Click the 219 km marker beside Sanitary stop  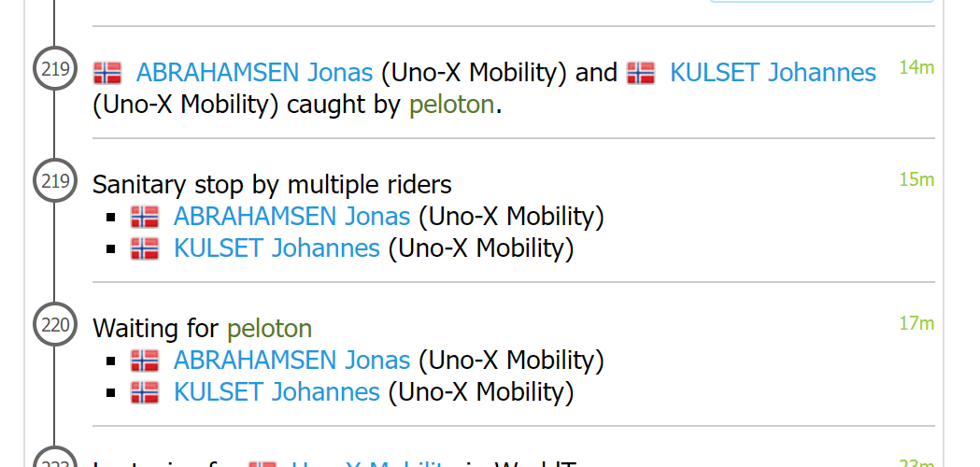pos(56,180)
